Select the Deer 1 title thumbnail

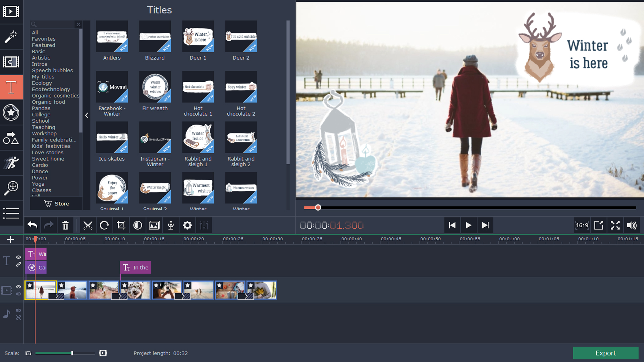(198, 37)
